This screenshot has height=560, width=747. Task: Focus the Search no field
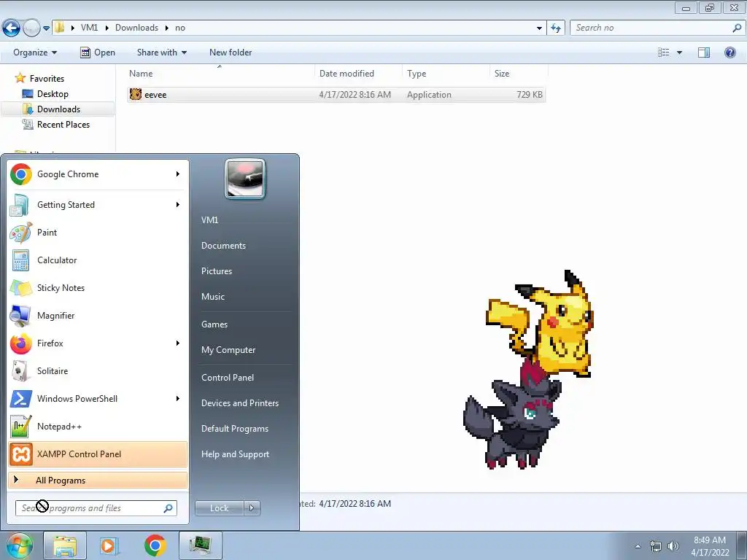pos(657,28)
